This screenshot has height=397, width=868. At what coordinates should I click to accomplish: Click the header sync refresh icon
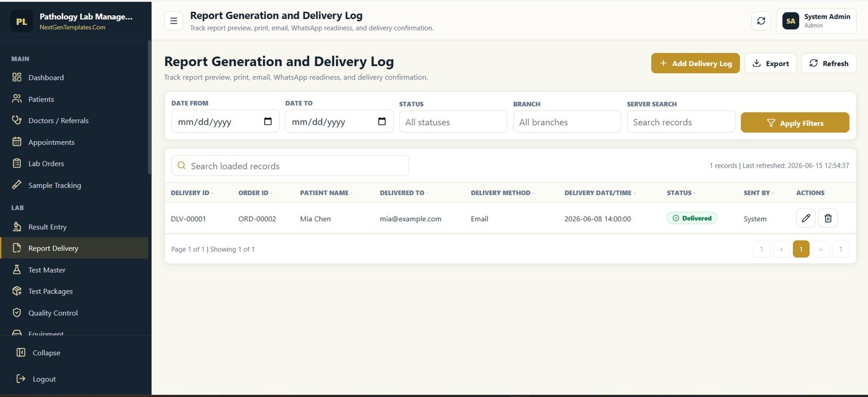761,21
